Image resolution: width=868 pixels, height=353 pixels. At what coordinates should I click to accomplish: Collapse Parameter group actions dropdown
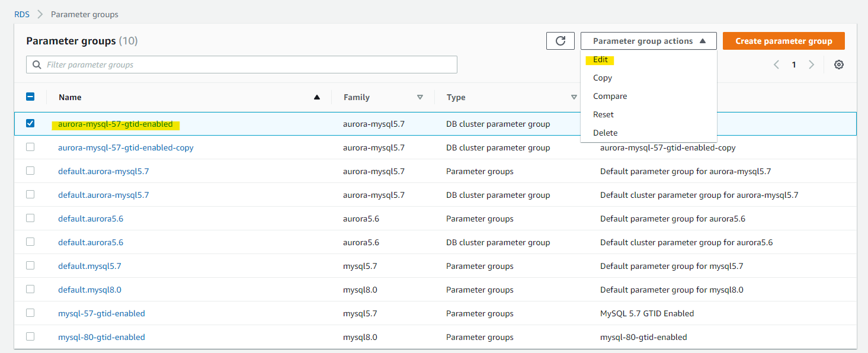[x=649, y=41]
